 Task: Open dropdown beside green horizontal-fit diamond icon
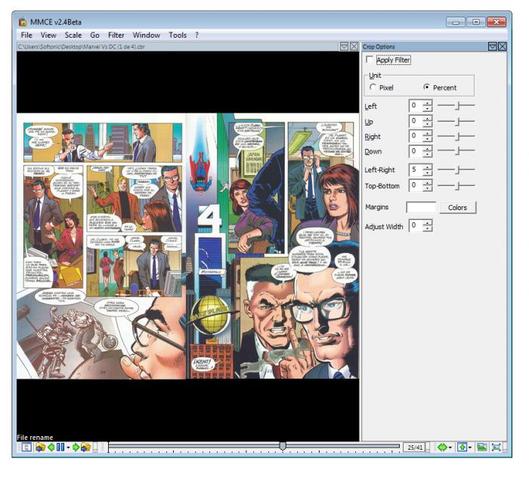tap(450, 448)
